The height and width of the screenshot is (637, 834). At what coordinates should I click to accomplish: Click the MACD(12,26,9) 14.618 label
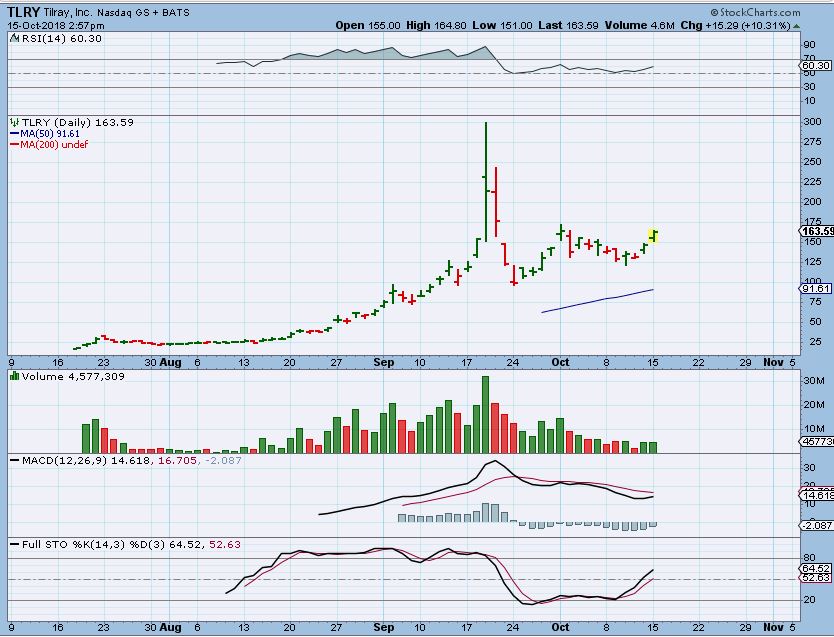[86, 460]
